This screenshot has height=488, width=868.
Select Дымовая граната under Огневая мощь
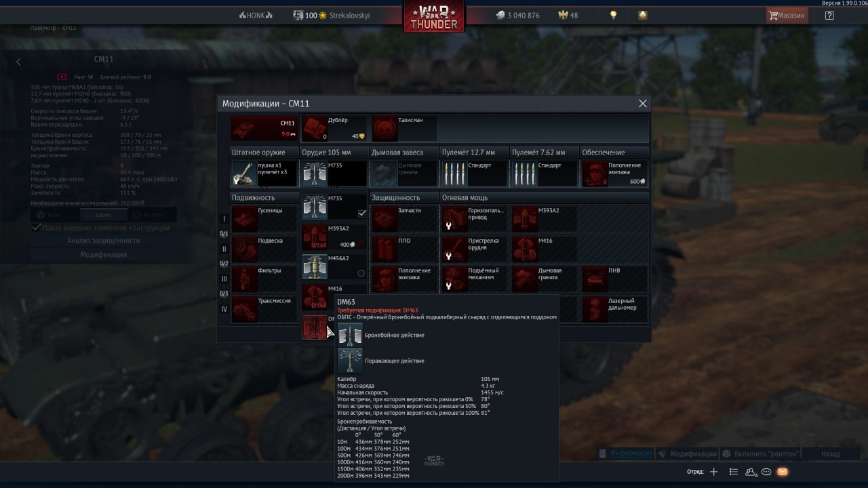coord(545,279)
